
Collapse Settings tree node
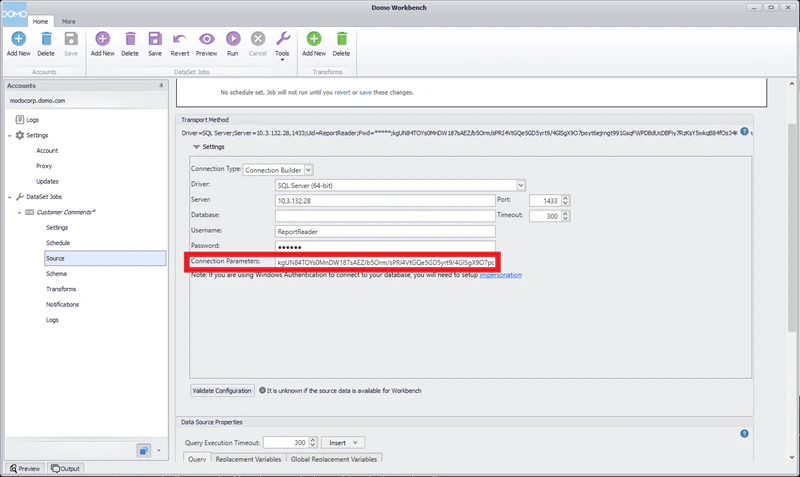pyautogui.click(x=10, y=136)
